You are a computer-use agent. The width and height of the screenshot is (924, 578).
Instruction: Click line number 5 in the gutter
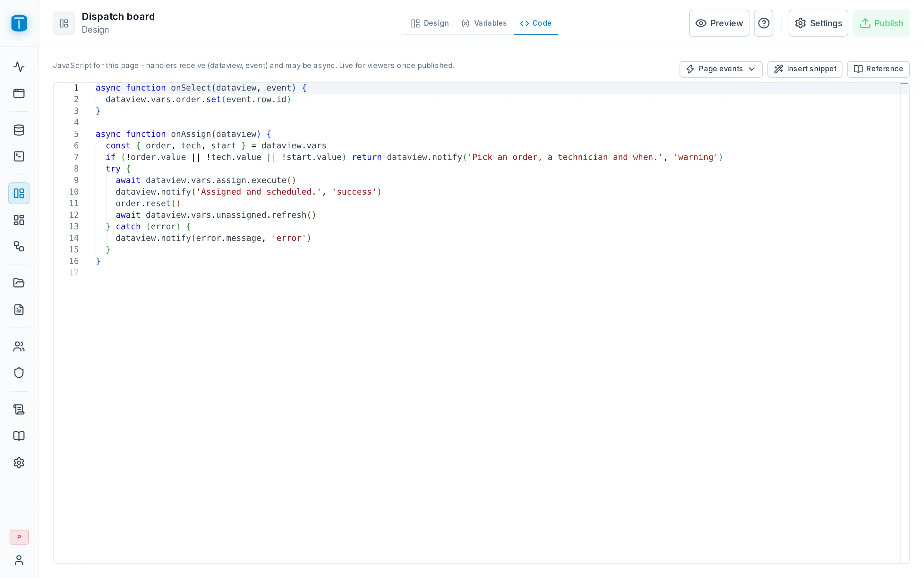(76, 134)
